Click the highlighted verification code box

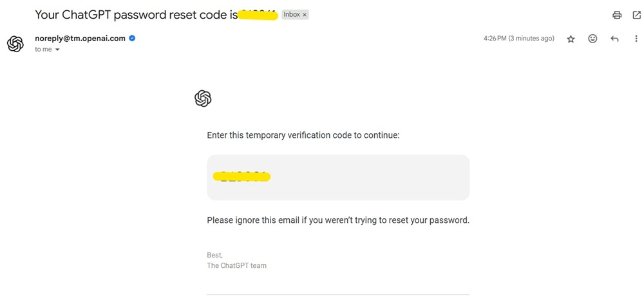pos(338,177)
